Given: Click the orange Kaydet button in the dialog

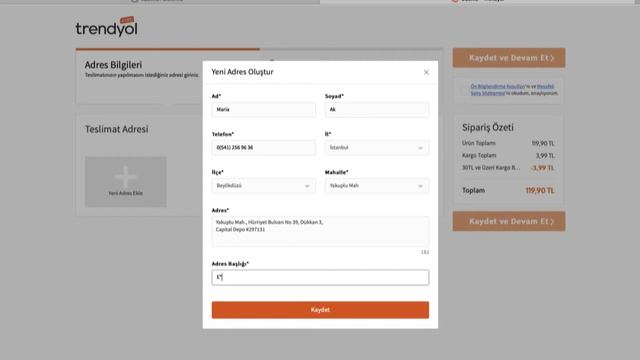Looking at the screenshot, I should 320,310.
